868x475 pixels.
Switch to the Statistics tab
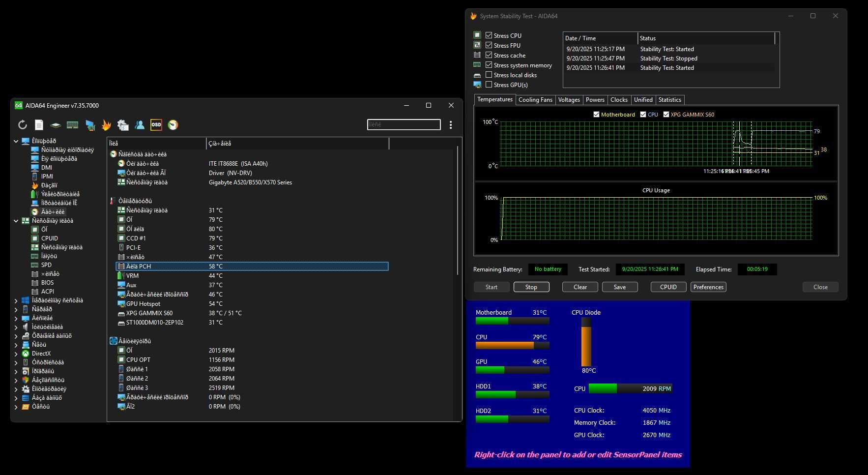point(669,100)
